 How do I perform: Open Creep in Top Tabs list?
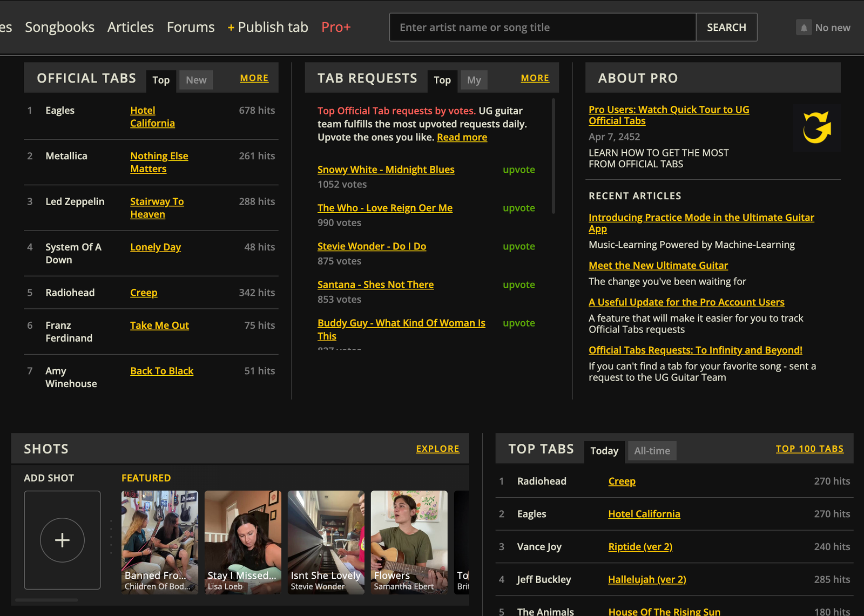click(622, 481)
